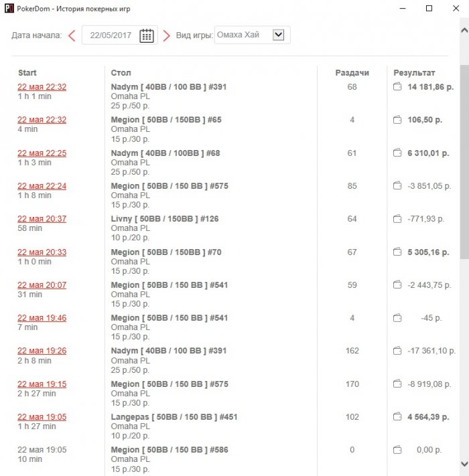Viewport: 469px width, 476px height.
Task: Click the result value 14 181,86 р.
Action: (430, 87)
